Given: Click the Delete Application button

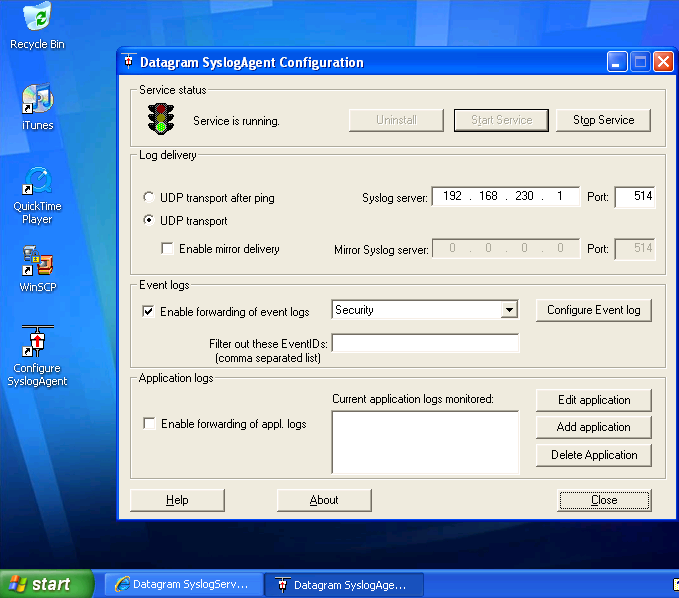Looking at the screenshot, I should pyautogui.click(x=594, y=455).
